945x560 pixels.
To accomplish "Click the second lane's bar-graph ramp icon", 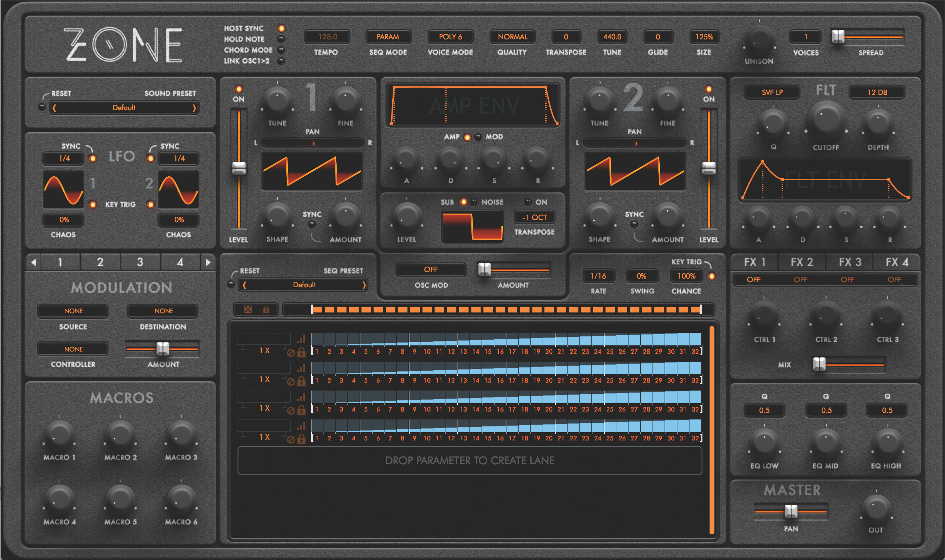I will tap(301, 368).
